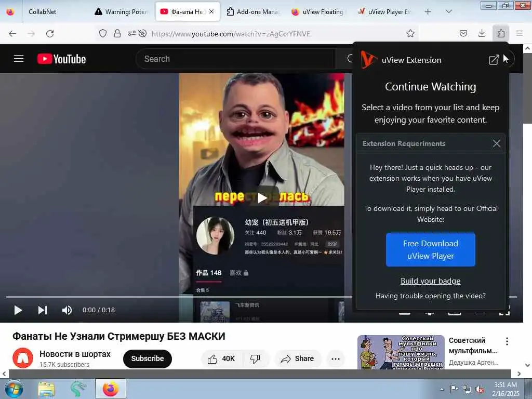Like the video with 40K likes
532x399 pixels.
[221, 358]
